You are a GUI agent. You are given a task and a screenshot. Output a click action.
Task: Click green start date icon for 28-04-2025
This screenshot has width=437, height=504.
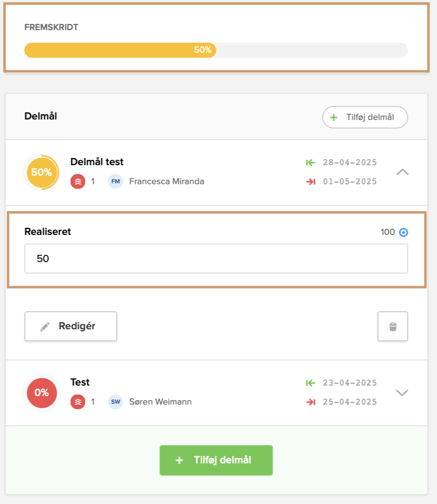click(310, 163)
